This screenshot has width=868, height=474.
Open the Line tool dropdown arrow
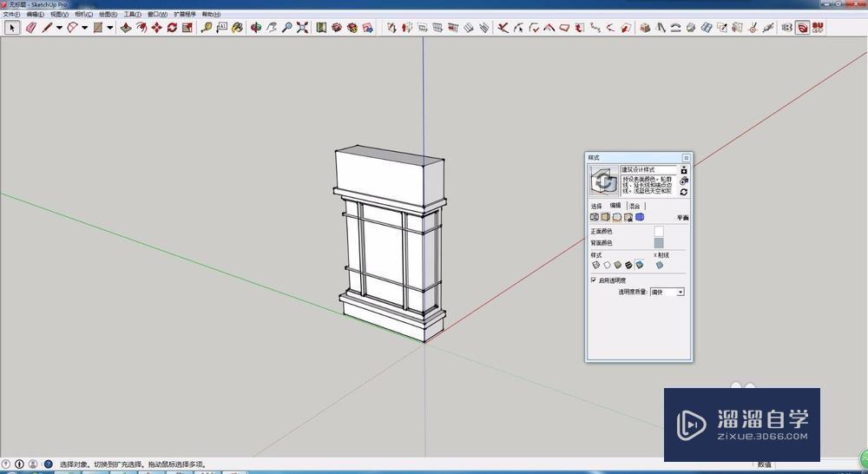point(59,27)
